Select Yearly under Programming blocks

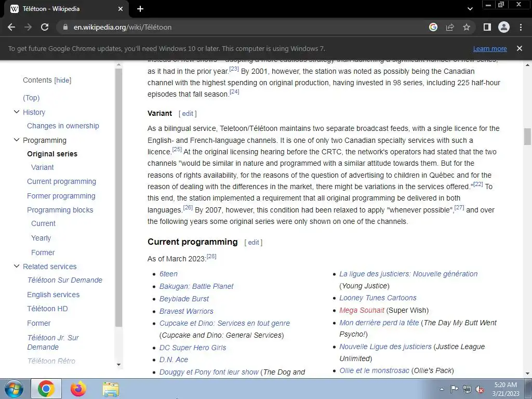click(41, 238)
